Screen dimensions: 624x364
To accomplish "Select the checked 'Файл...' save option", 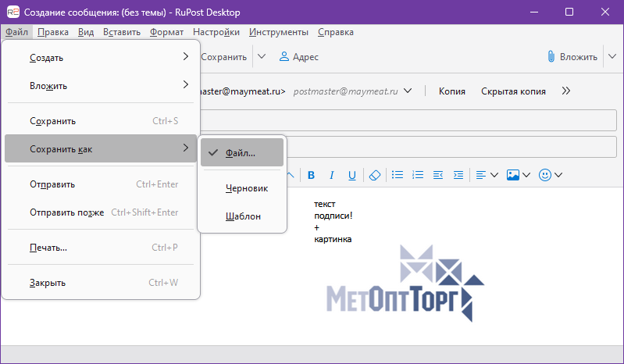I will 241,153.
